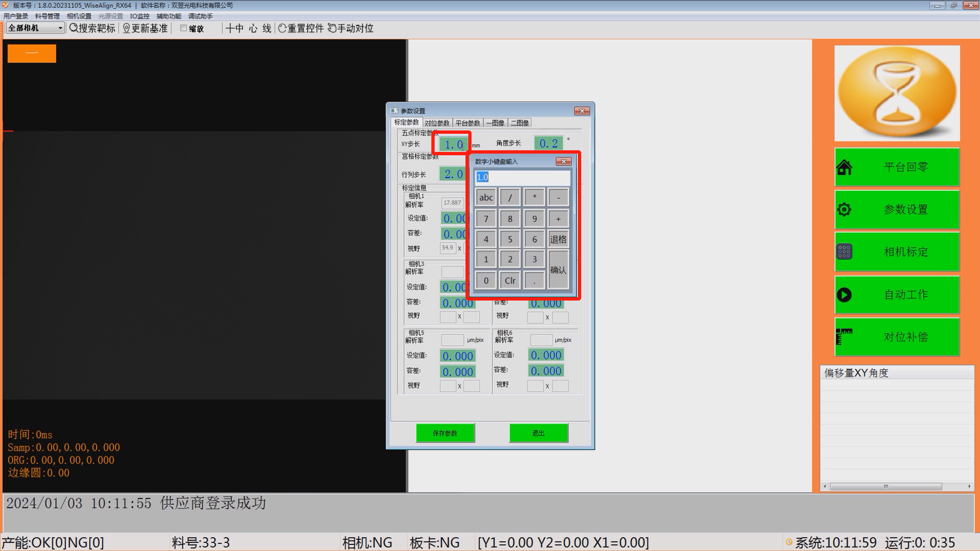The width and height of the screenshot is (980, 551).
Task: Start 自动工作 automatic work mode
Action: click(897, 295)
